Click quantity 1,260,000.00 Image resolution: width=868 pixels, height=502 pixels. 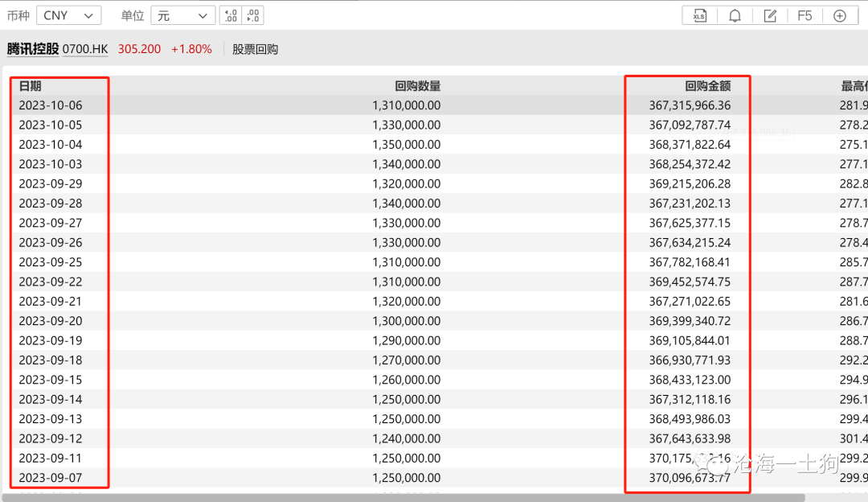tap(407, 380)
